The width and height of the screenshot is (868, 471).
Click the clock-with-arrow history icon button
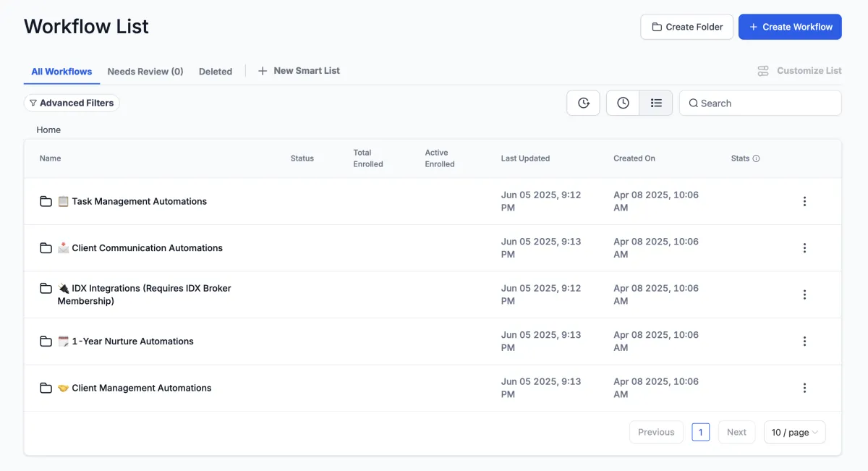pos(583,103)
